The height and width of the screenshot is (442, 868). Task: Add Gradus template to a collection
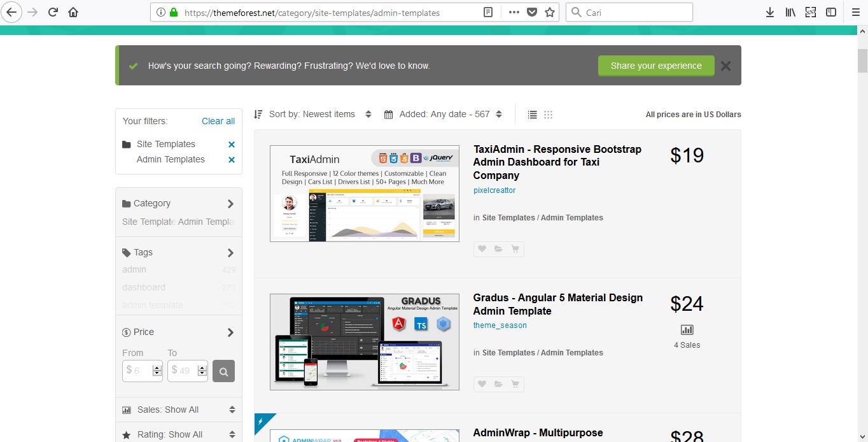click(x=498, y=384)
